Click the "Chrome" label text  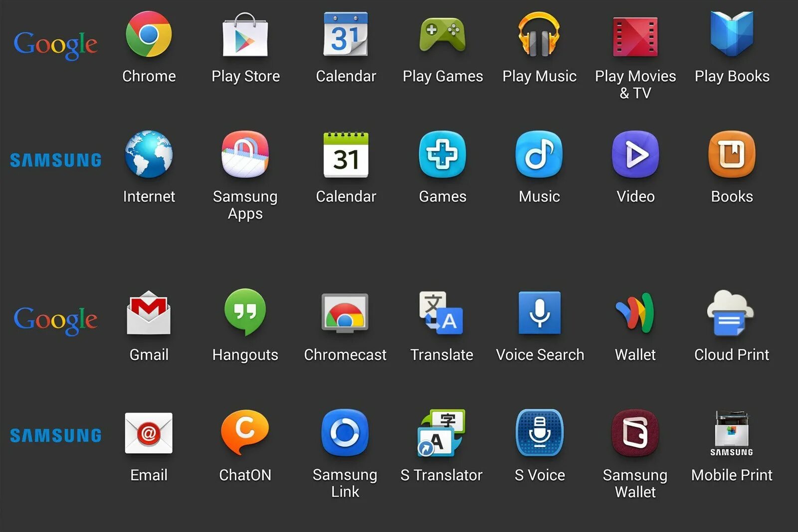pyautogui.click(x=149, y=76)
